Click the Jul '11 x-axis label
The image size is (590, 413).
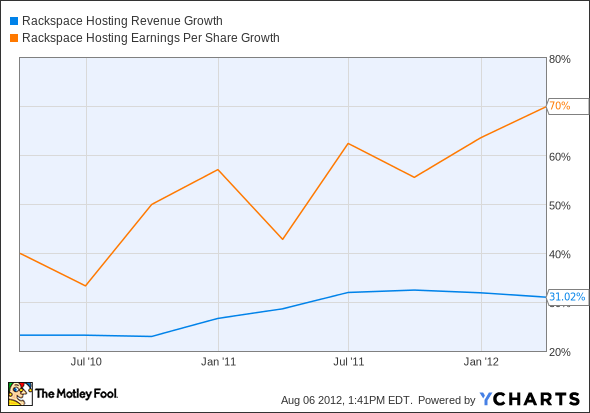pos(349,362)
